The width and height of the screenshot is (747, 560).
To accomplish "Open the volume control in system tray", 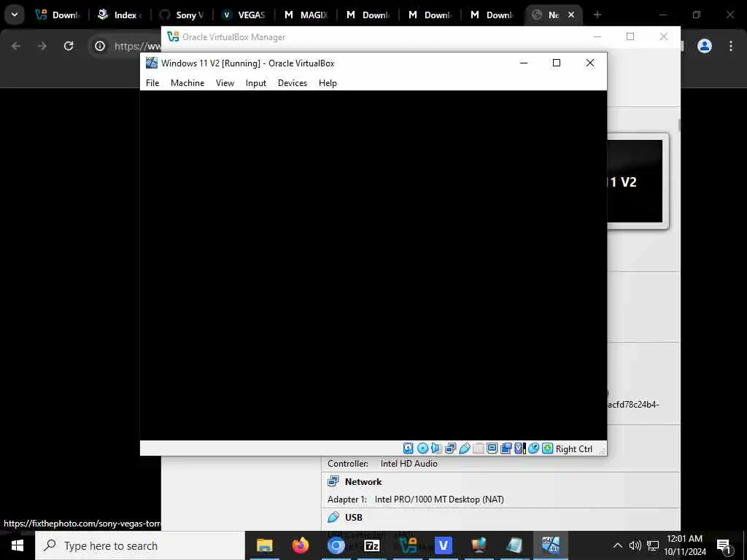I will pos(635,545).
